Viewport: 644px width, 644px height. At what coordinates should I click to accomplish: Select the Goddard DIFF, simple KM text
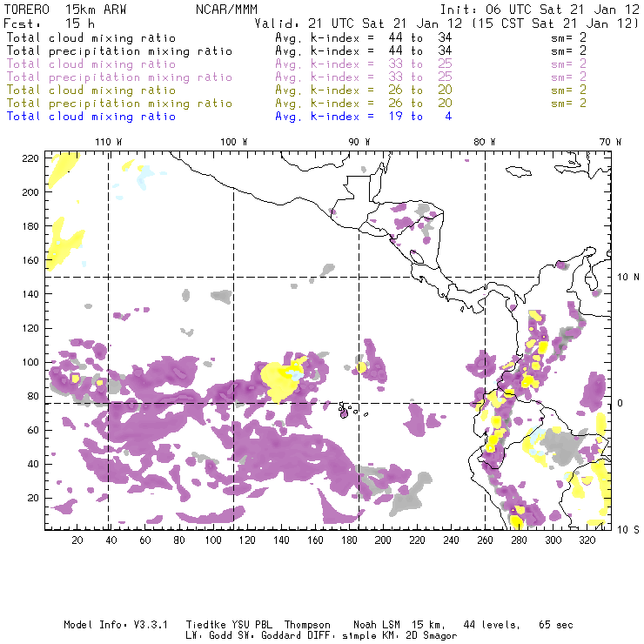(332, 636)
